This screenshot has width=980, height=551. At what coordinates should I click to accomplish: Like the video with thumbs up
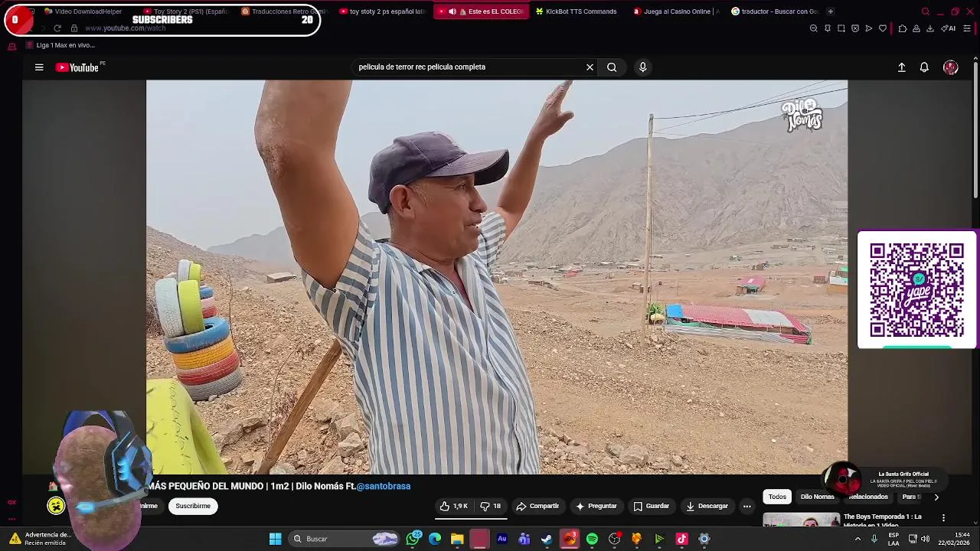pos(453,506)
